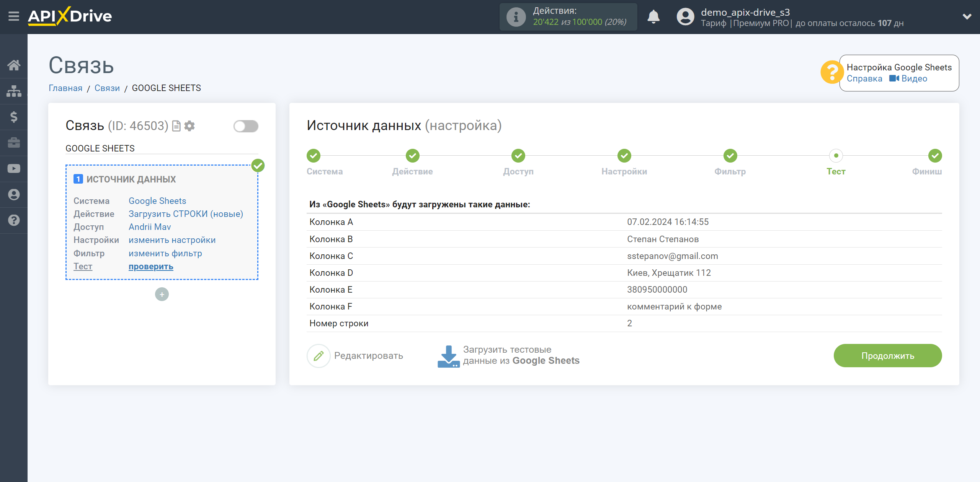Image resolution: width=980 pixels, height=482 pixels.
Task: Click изменить фильтр link
Action: [165, 254]
